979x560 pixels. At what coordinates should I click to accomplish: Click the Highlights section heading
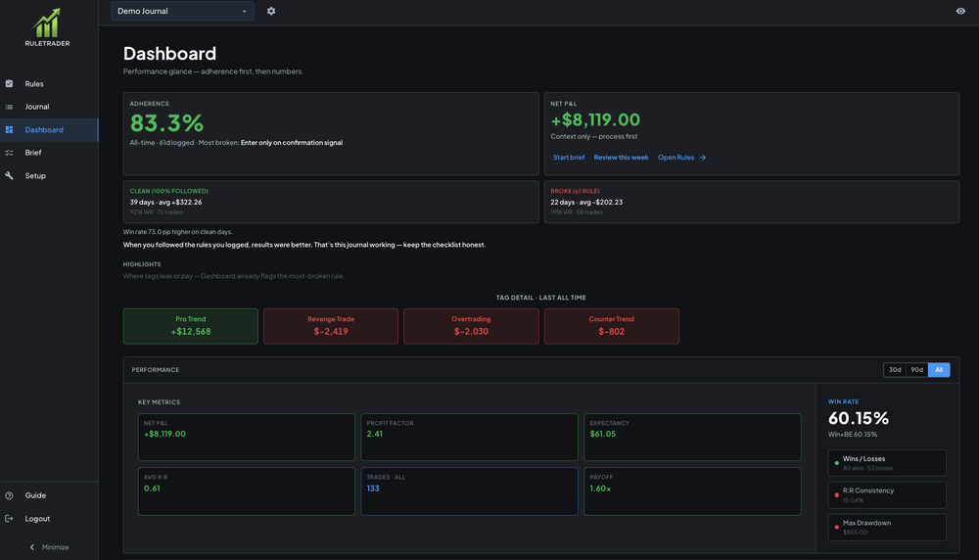[142, 264]
